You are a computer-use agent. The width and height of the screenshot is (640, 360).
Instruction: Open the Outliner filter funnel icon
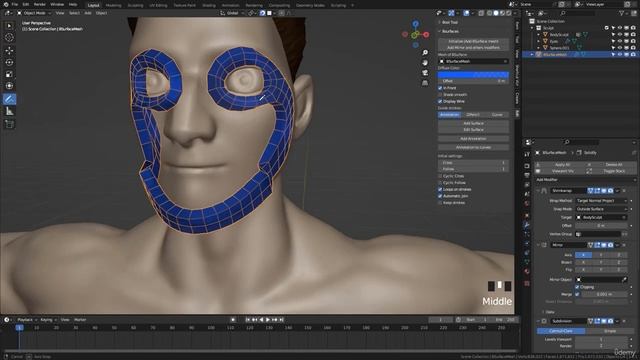[622, 13]
